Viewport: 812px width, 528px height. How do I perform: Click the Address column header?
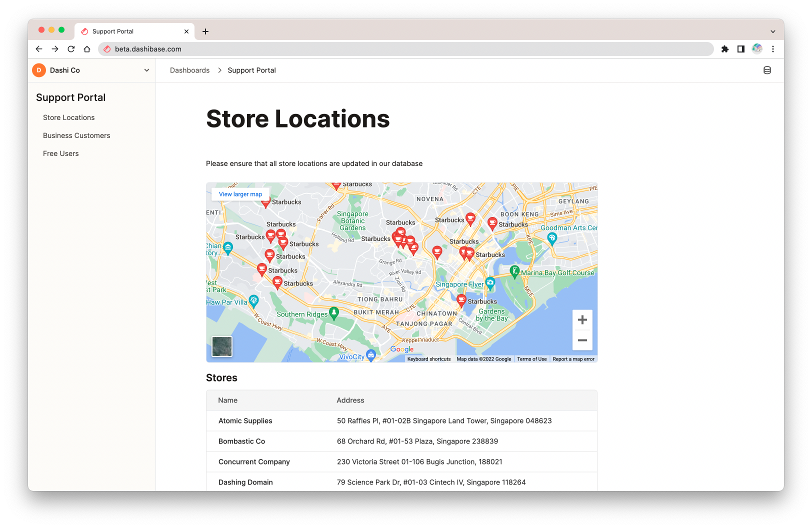(350, 400)
